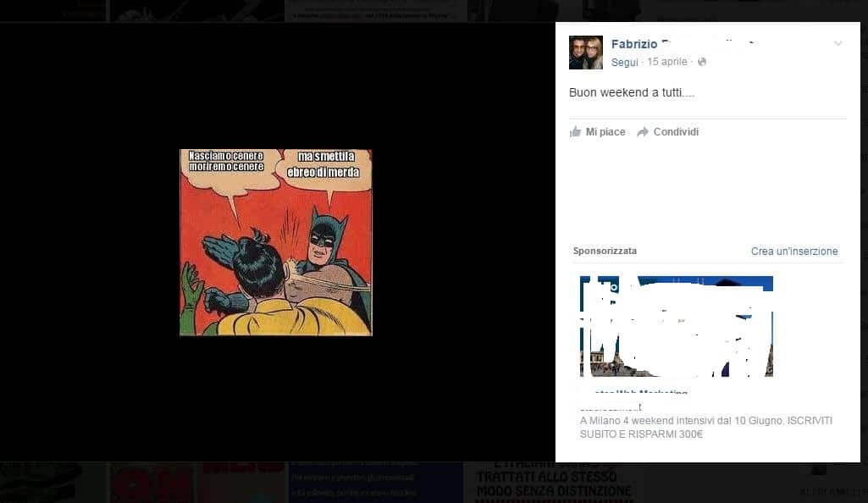The image size is (868, 503).
Task: Click the sponsored ad title below image
Action: pyautogui.click(x=633, y=394)
